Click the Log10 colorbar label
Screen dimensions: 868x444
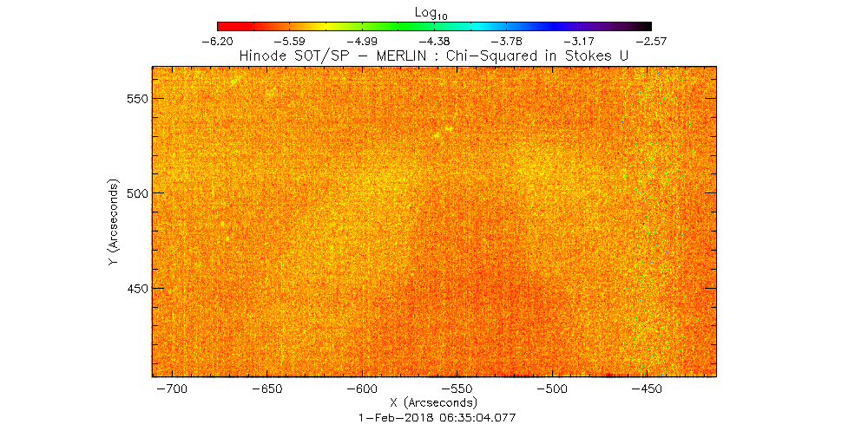coord(434,11)
